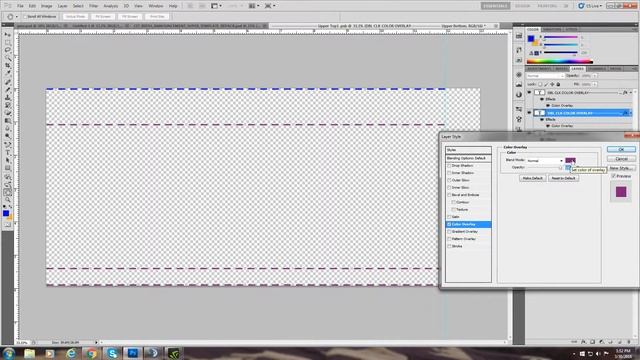
Task: Open the arrange documents icon in the top bar
Action: [253, 6]
